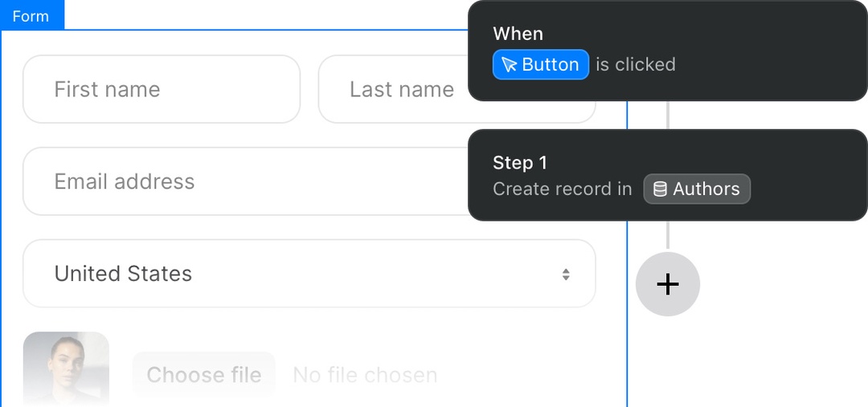Viewport: 868px width, 407px height.
Task: Click the Choose file button
Action: point(203,375)
